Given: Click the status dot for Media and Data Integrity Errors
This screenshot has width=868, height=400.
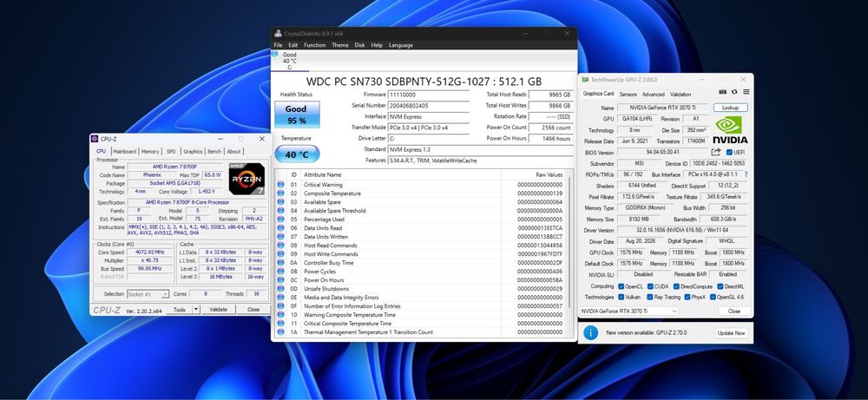Looking at the screenshot, I should [280, 297].
